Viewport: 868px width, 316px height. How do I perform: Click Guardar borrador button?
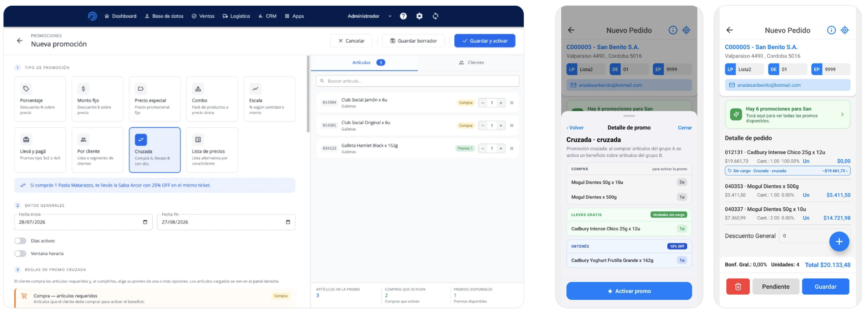pyautogui.click(x=413, y=41)
